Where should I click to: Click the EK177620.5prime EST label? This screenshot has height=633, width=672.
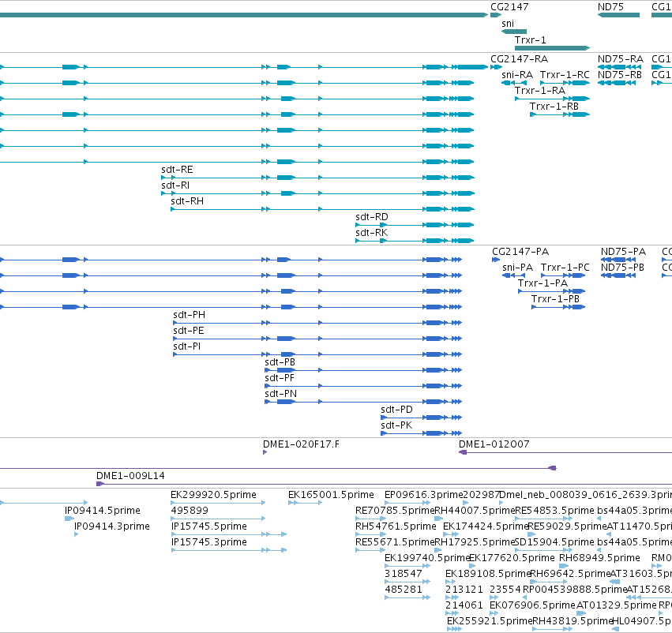click(512, 557)
